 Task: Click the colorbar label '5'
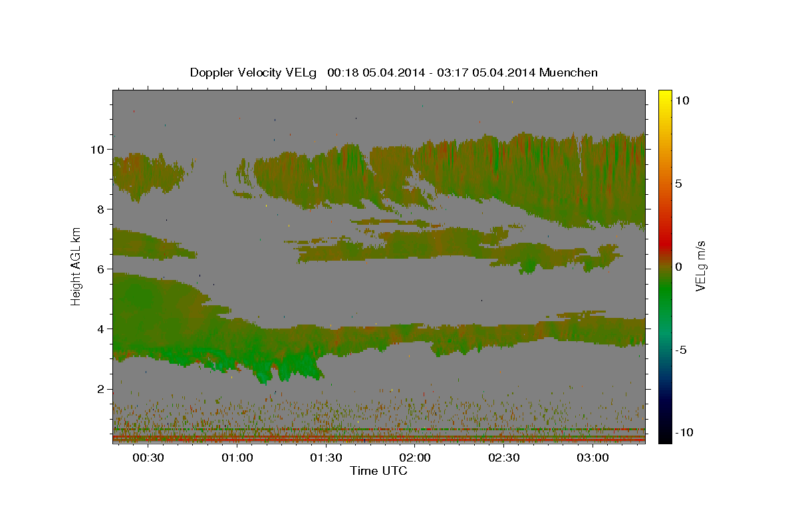pos(679,184)
